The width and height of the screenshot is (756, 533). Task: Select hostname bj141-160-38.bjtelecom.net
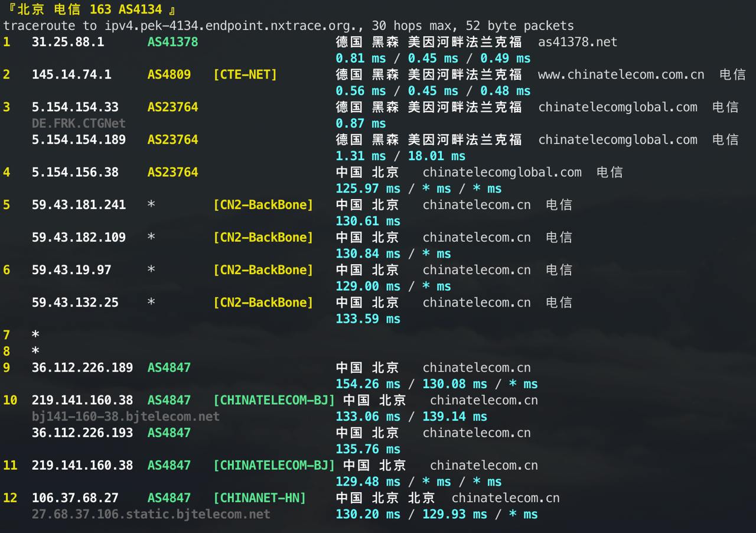pos(124,416)
